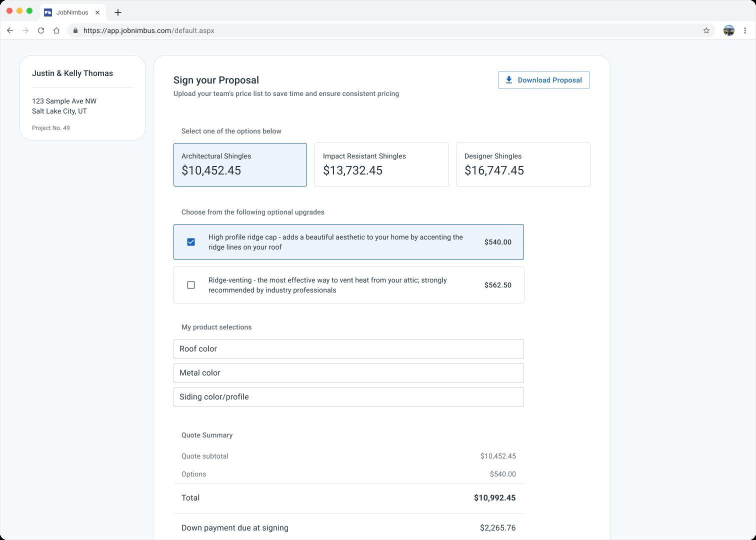Image resolution: width=756 pixels, height=540 pixels.
Task: Open the browser three-dot menu
Action: [745, 30]
